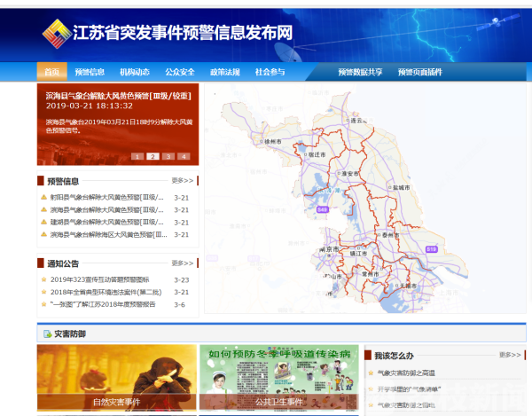Click the warning icon beside the 射阳县 alert
The image size is (532, 416).
tap(43, 197)
